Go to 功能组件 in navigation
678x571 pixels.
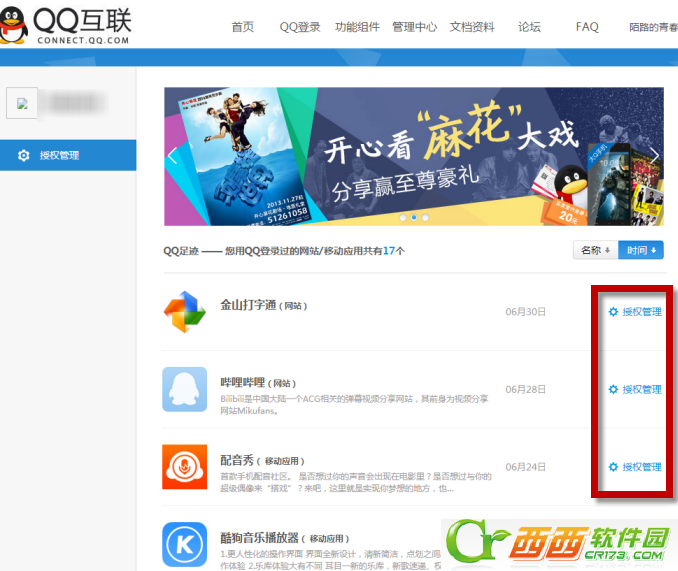pos(357,27)
